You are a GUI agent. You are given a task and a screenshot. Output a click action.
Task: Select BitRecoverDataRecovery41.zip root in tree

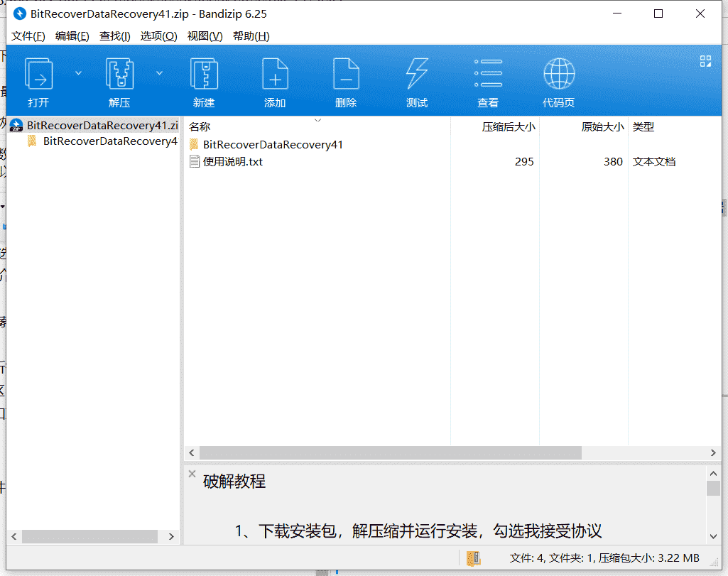[94, 125]
